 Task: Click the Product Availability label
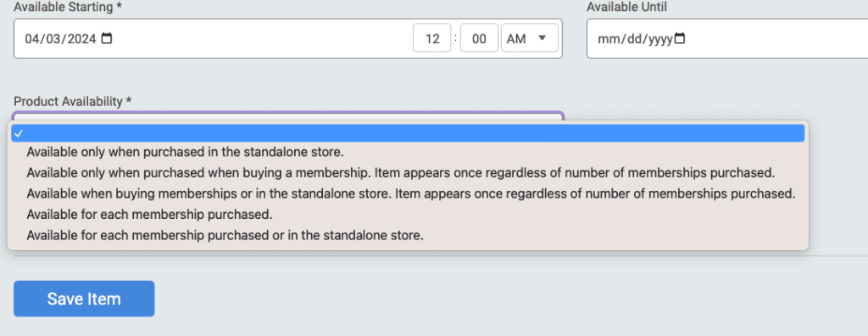73,102
